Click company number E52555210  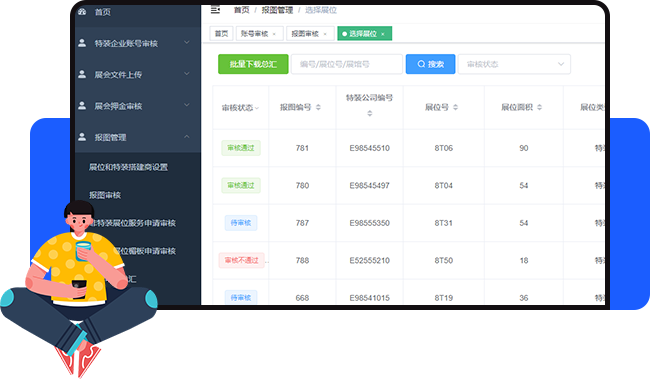click(x=369, y=260)
